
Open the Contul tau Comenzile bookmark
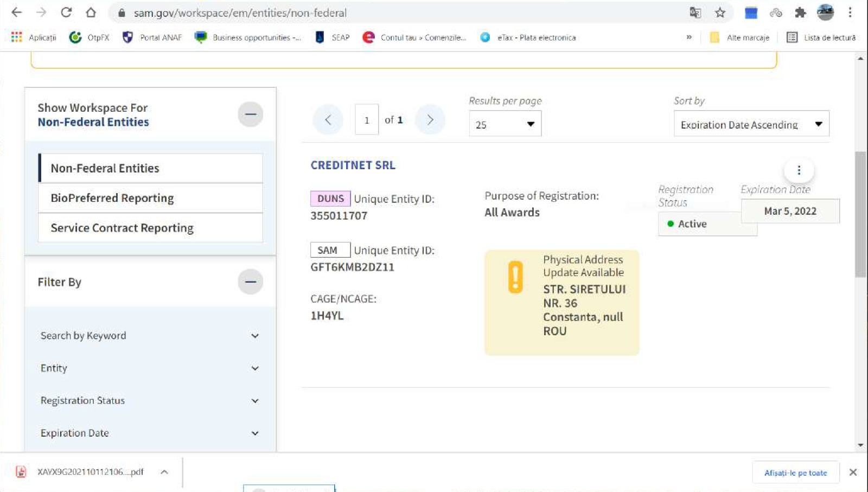(x=414, y=37)
